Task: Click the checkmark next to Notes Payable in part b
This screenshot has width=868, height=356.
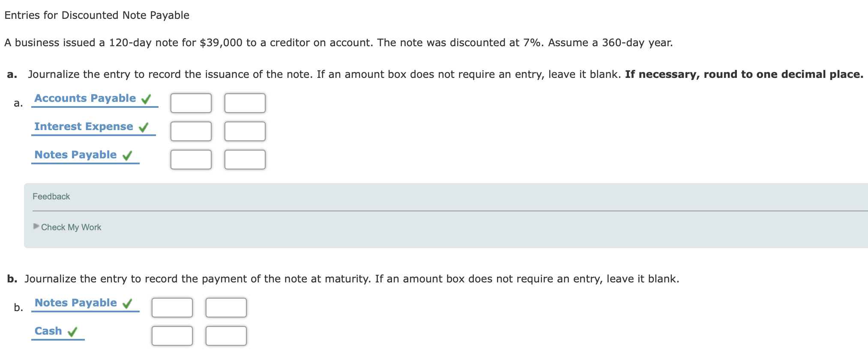Action: point(128,303)
